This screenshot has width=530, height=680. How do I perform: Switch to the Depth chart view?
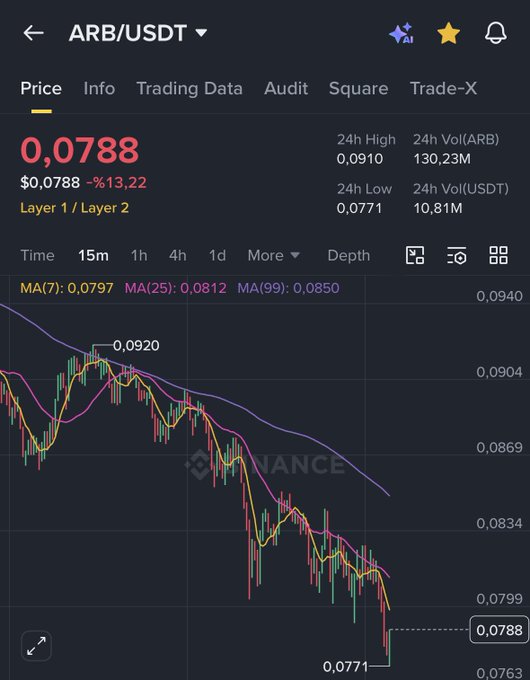(349, 255)
